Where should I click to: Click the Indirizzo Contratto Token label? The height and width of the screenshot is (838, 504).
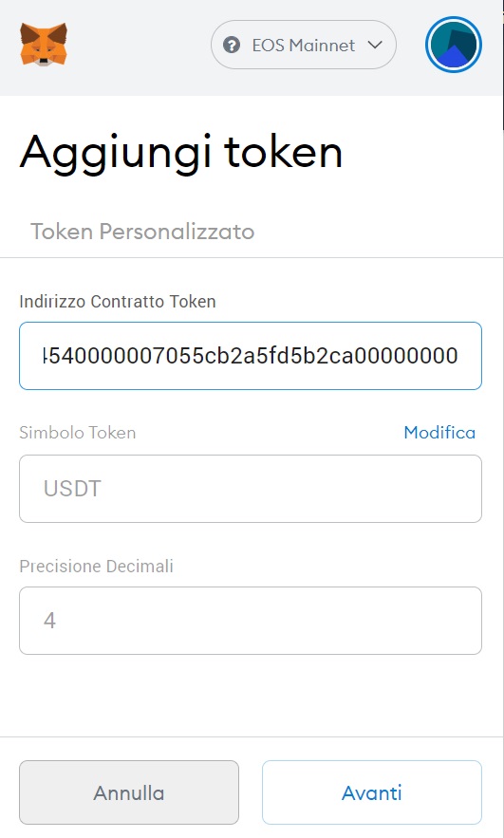(118, 302)
